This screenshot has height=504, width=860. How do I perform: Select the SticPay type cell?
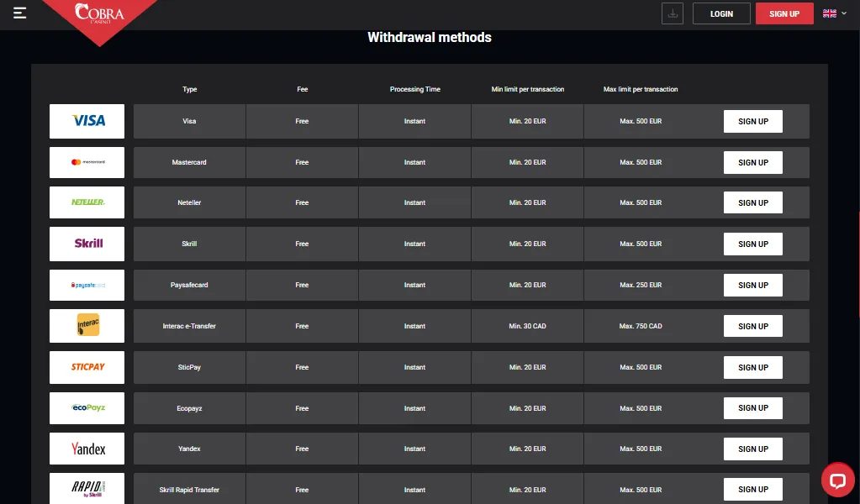pos(189,367)
